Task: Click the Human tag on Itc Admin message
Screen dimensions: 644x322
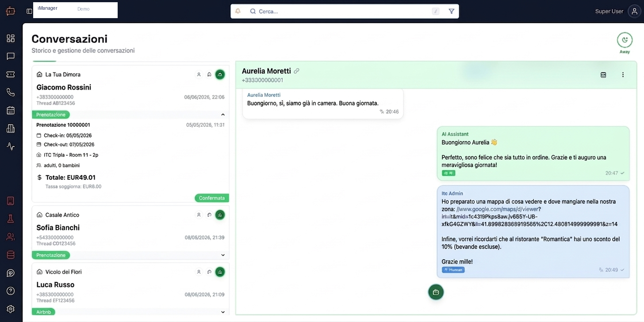Action: coord(453,270)
